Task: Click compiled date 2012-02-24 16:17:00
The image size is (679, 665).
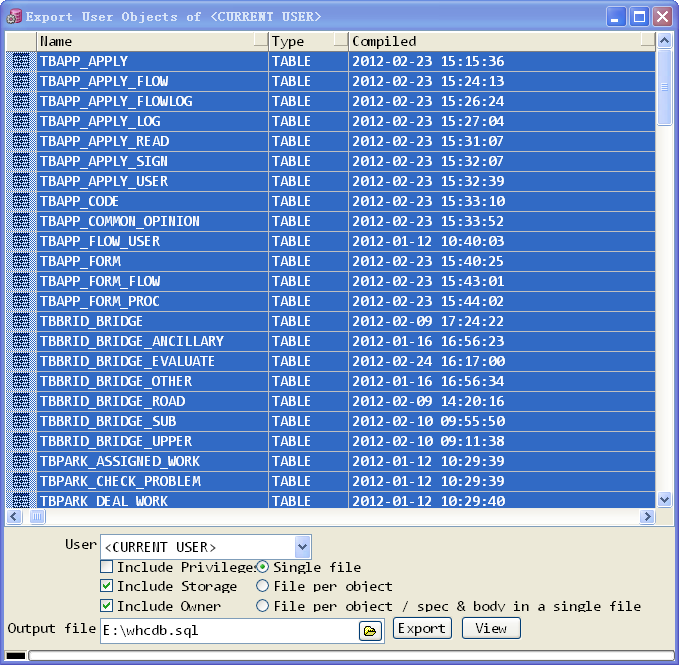Action: [428, 361]
